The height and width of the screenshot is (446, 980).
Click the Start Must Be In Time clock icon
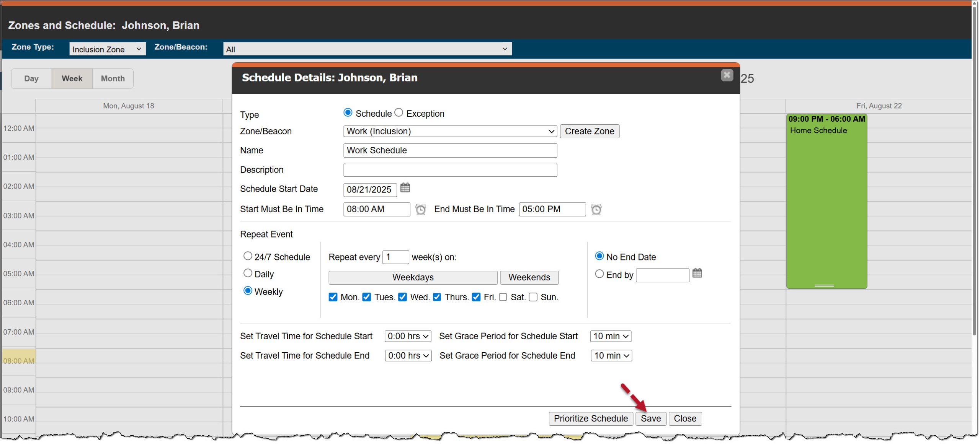(x=420, y=210)
